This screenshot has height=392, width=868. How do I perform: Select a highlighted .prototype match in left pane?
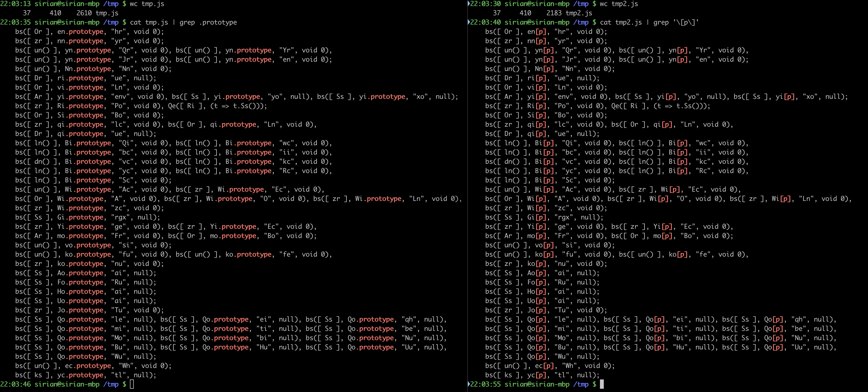pos(86,32)
